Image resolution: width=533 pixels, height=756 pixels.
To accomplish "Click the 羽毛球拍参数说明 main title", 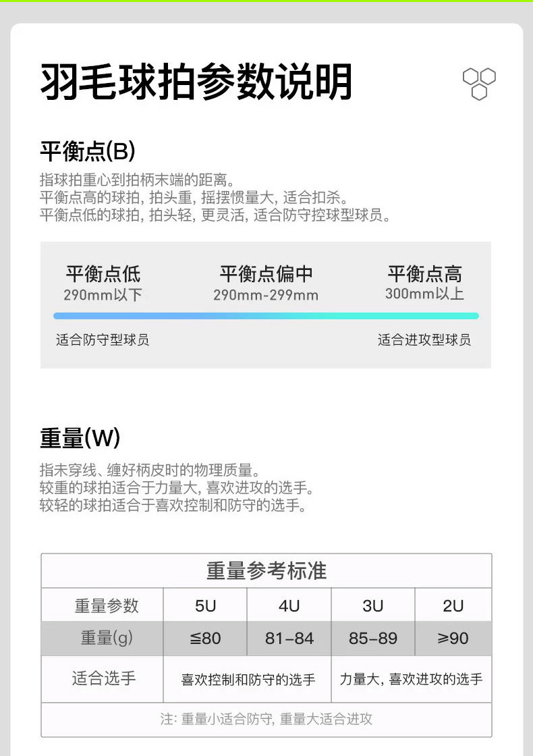I will click(x=196, y=83).
